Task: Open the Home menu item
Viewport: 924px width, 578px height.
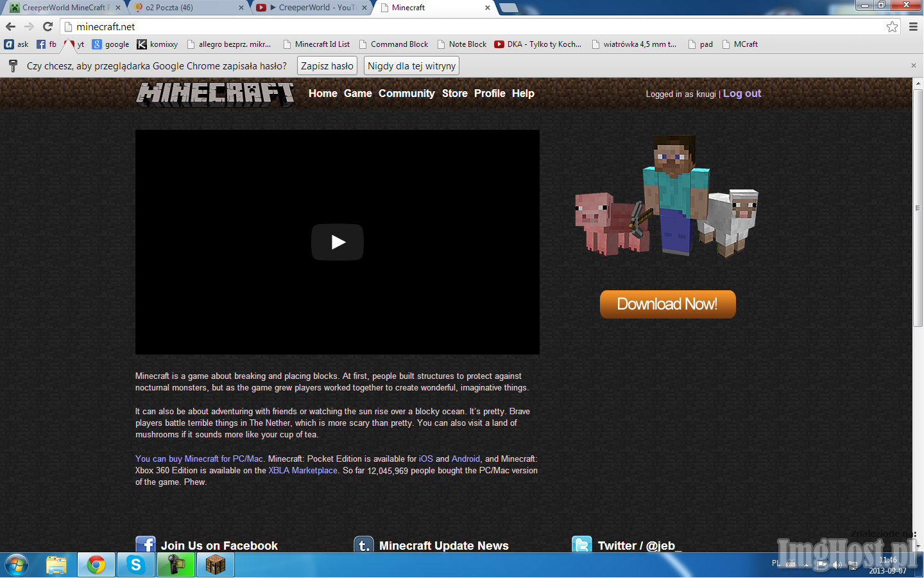Action: [x=323, y=93]
